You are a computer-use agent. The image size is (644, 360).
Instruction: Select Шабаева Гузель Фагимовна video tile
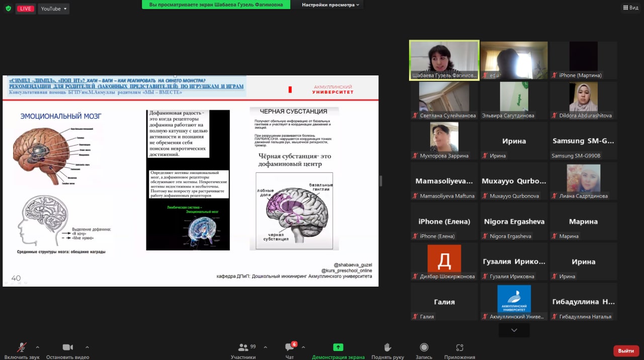[x=444, y=60]
